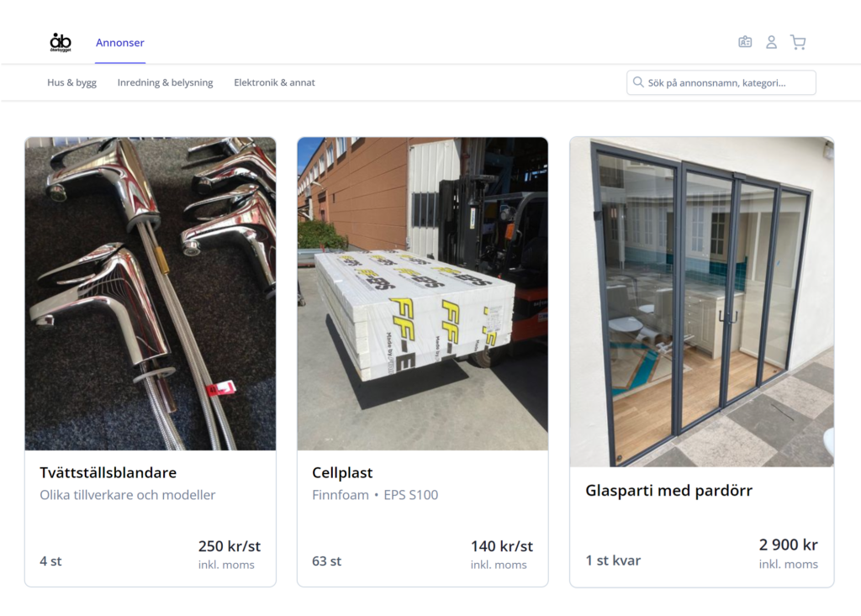Open the Elektronik & annat category
Image resolution: width=861 pixels, height=616 pixels.
point(275,82)
